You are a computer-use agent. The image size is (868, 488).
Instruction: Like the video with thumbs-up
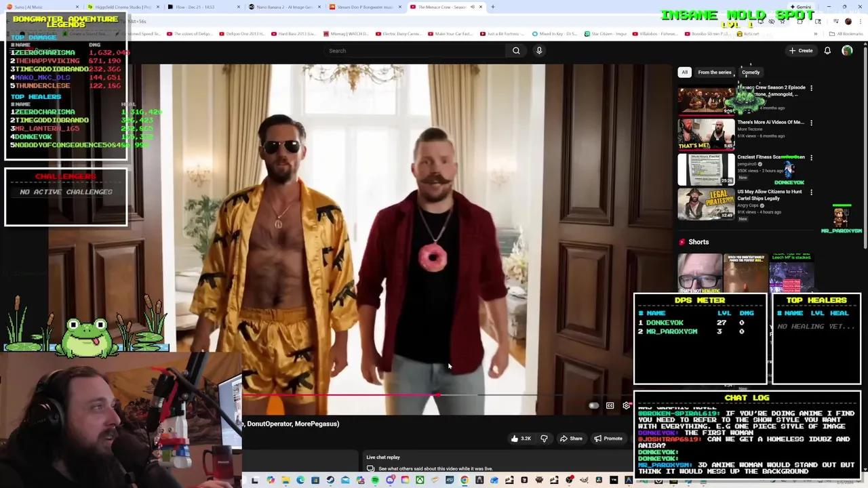pos(521,439)
